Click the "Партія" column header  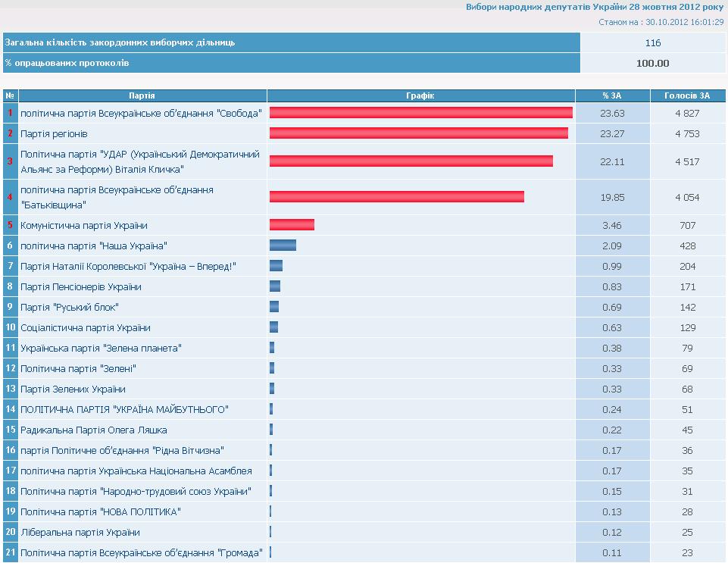(x=142, y=95)
